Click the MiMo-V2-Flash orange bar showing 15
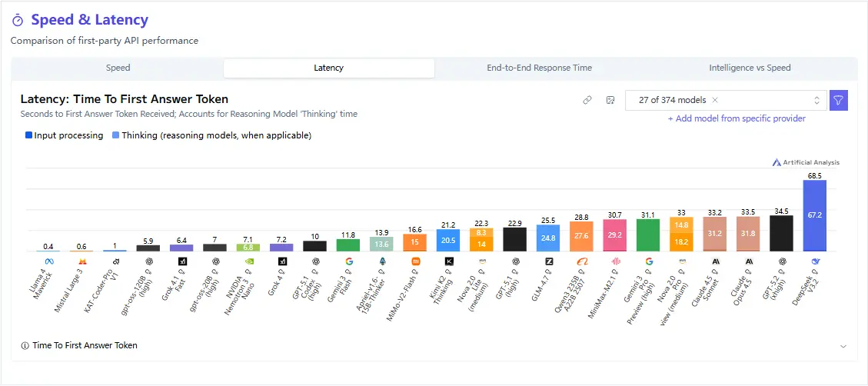 click(x=414, y=242)
